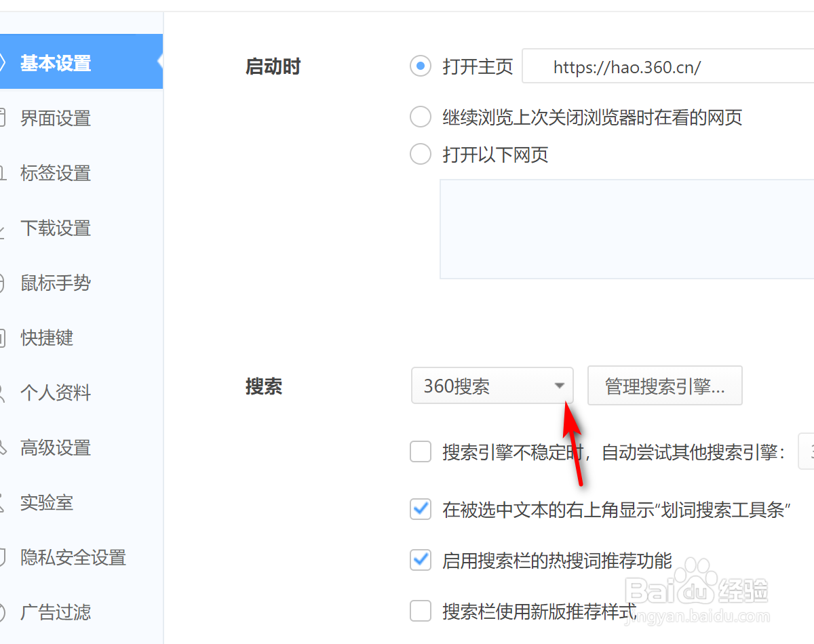Click the empty web page list box

pos(627,229)
